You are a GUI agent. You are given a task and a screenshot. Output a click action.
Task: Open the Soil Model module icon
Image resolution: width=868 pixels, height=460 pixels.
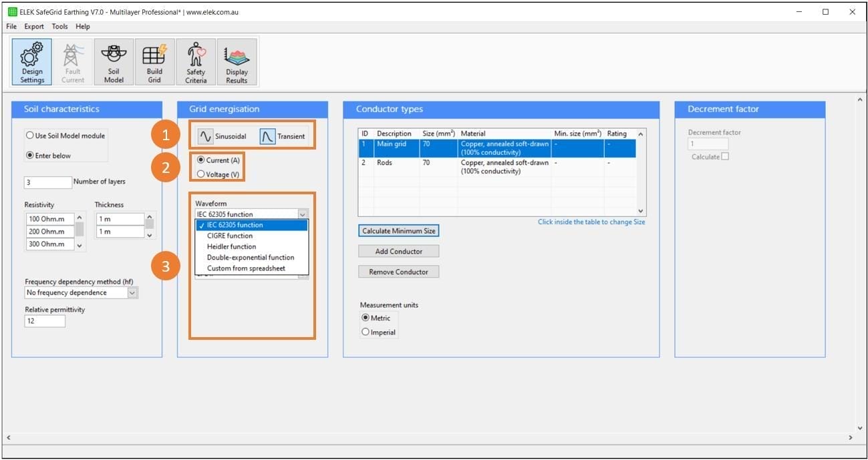pyautogui.click(x=113, y=61)
